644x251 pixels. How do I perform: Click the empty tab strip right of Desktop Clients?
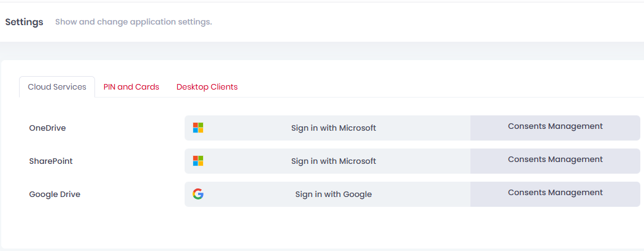[440, 87]
